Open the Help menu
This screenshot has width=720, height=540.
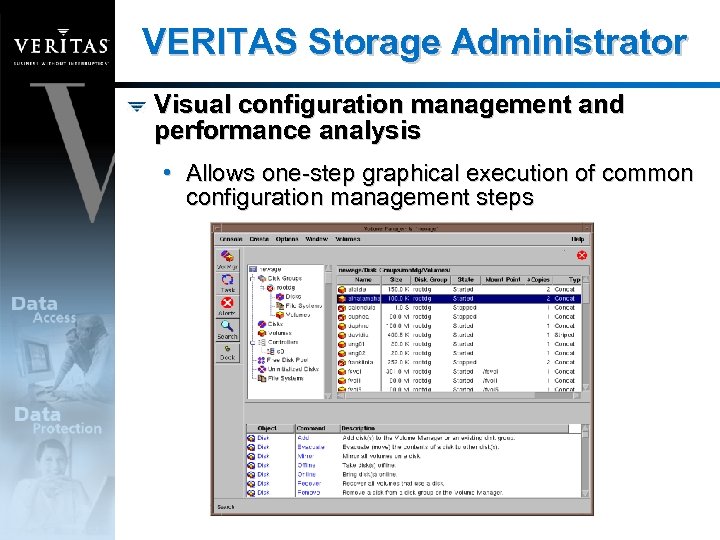(577, 239)
